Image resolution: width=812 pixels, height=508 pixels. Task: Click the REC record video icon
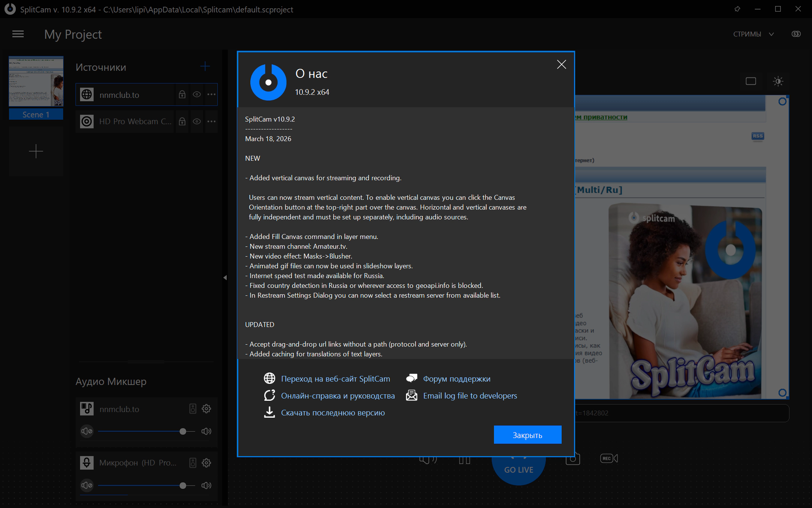point(609,458)
